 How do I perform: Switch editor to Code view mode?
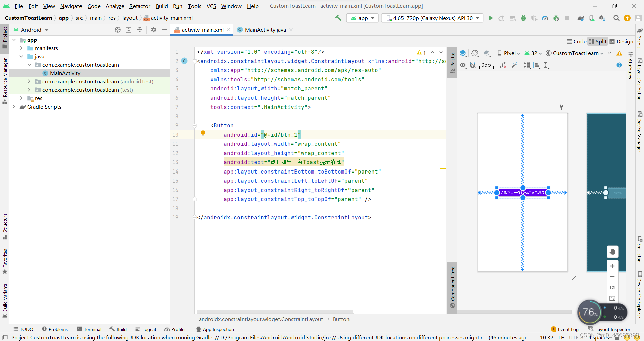tap(577, 41)
